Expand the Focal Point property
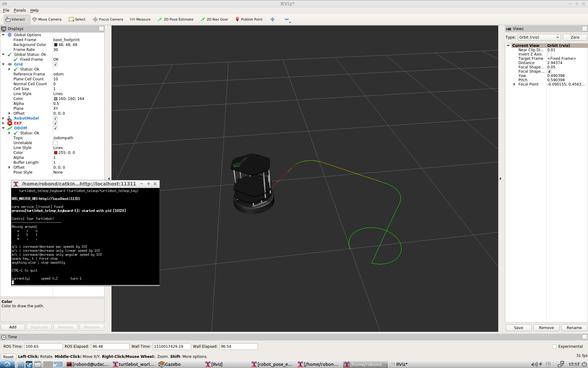This screenshot has width=588, height=368. 514,84
